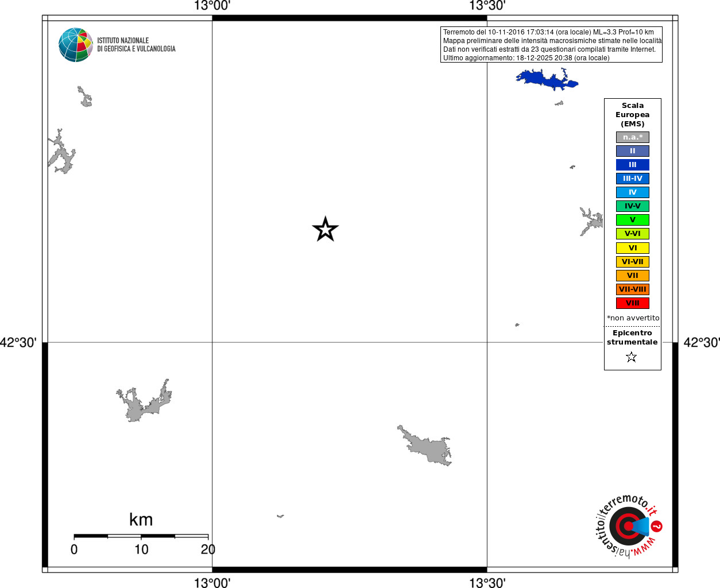
Task: Click the large gray locality near bottom center-right
Action: [425, 446]
